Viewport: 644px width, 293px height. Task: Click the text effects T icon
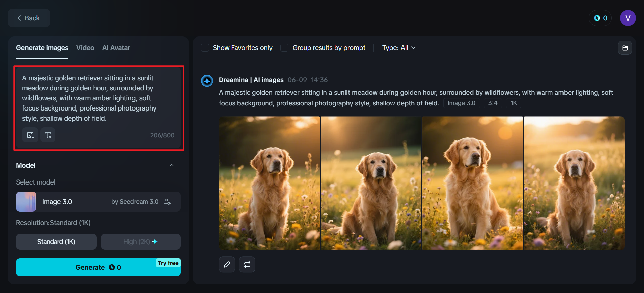point(48,135)
